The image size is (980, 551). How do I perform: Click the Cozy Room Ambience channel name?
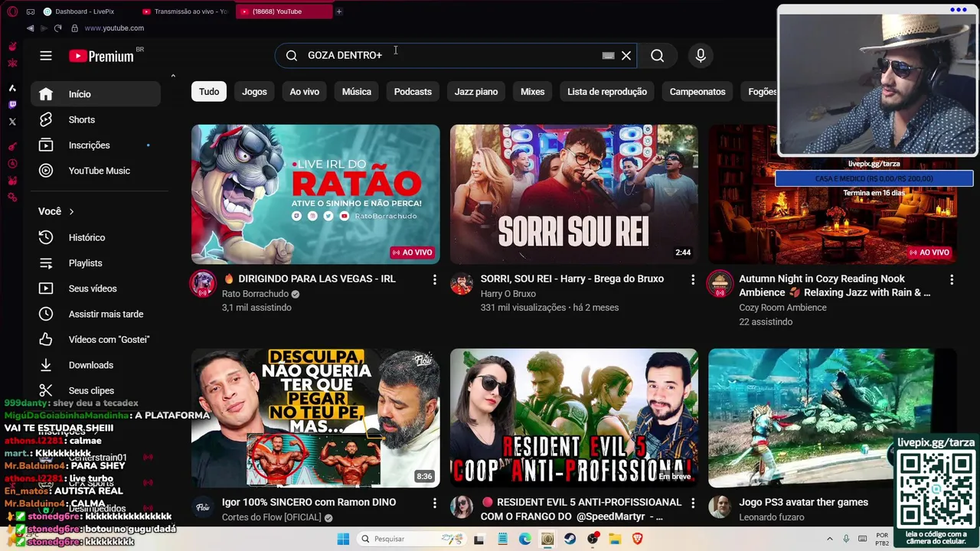click(x=782, y=308)
